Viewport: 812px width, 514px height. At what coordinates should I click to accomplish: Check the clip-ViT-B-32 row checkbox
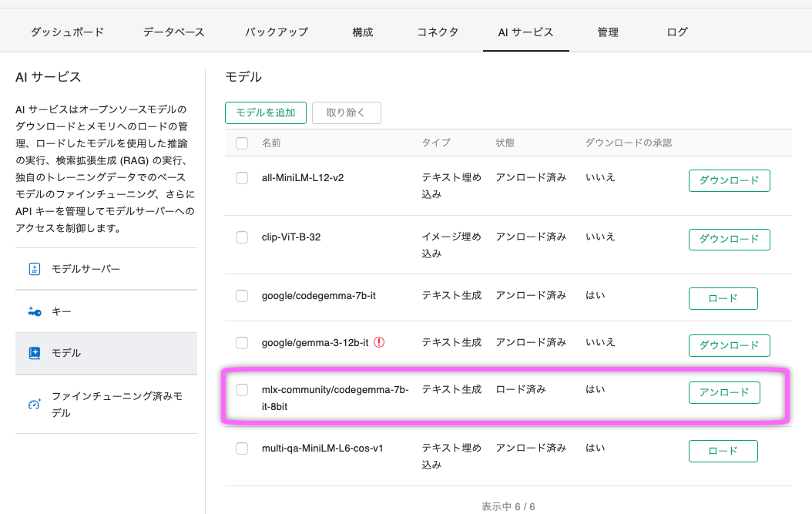coord(242,237)
